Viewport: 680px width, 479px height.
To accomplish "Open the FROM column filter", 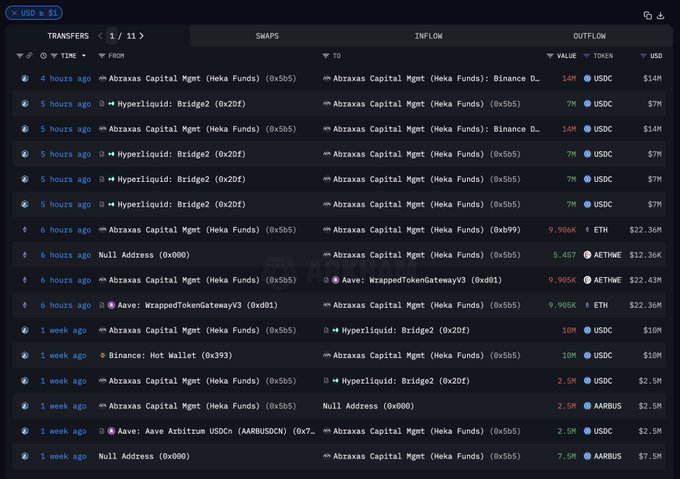I will tap(102, 56).
